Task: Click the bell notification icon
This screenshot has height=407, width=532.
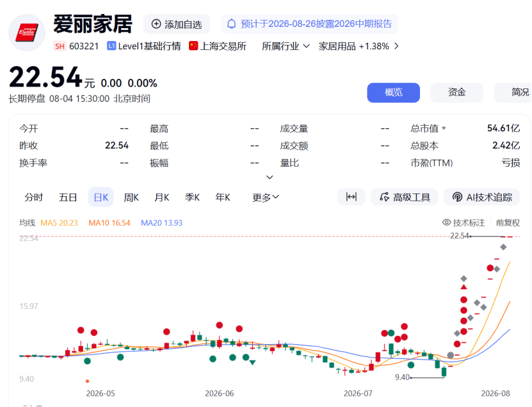Action: [x=231, y=24]
